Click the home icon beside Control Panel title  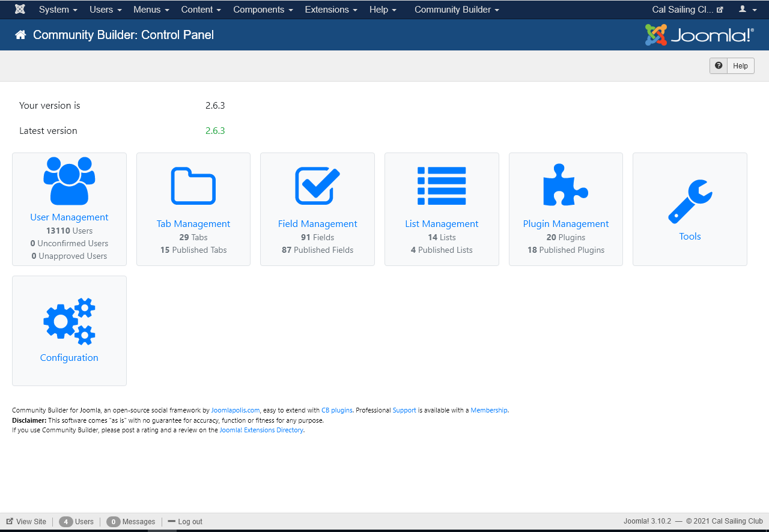[x=20, y=35]
